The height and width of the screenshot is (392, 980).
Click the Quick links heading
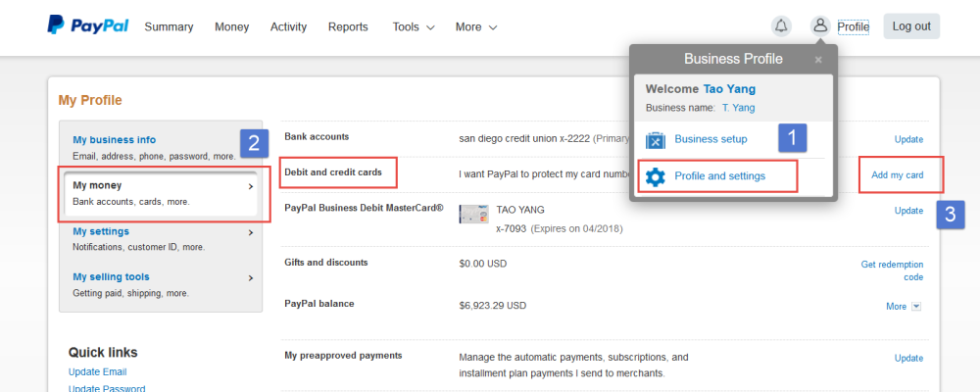(103, 353)
